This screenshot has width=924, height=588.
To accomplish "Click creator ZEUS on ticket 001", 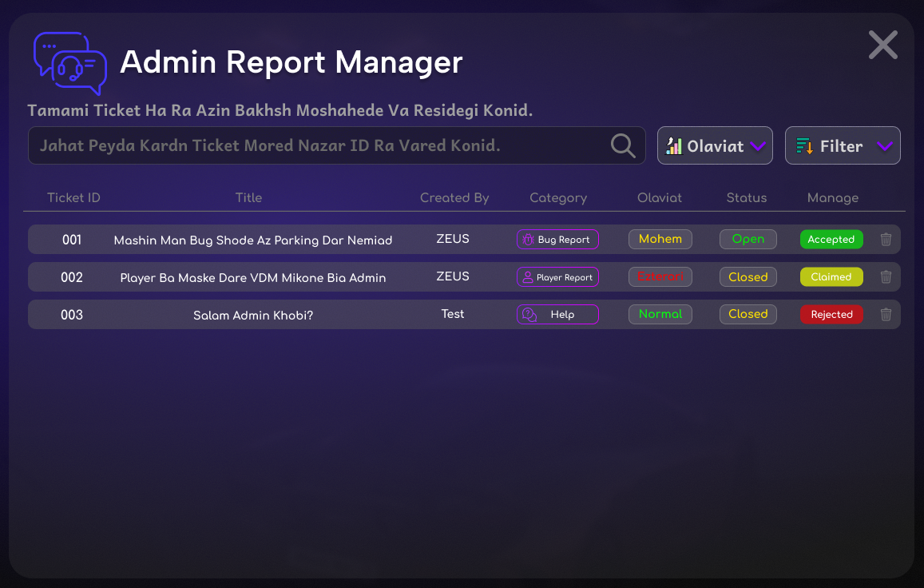I will coord(453,239).
